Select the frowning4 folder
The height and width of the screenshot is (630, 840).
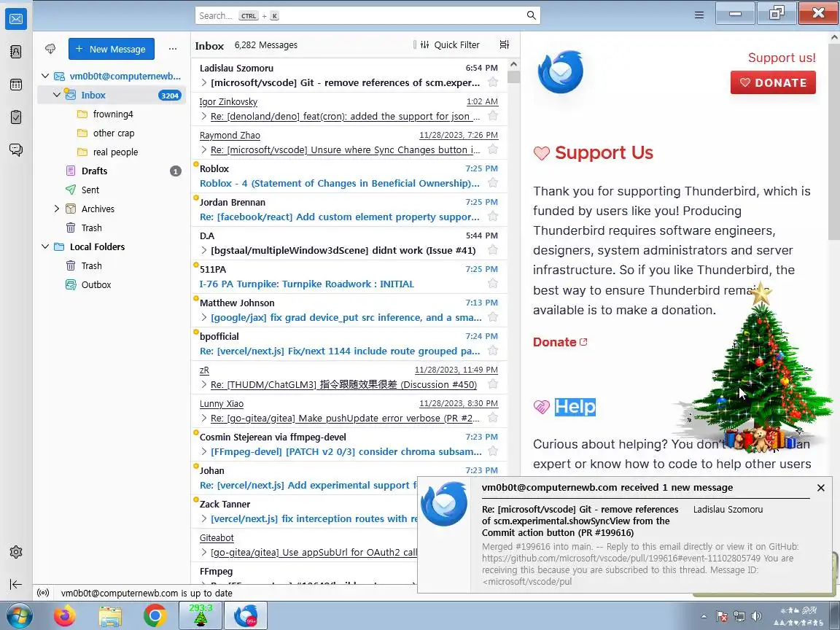pos(112,114)
